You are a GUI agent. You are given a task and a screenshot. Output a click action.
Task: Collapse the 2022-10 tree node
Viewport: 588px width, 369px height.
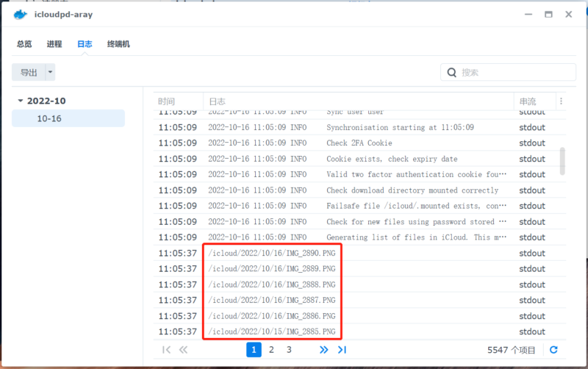tap(21, 101)
